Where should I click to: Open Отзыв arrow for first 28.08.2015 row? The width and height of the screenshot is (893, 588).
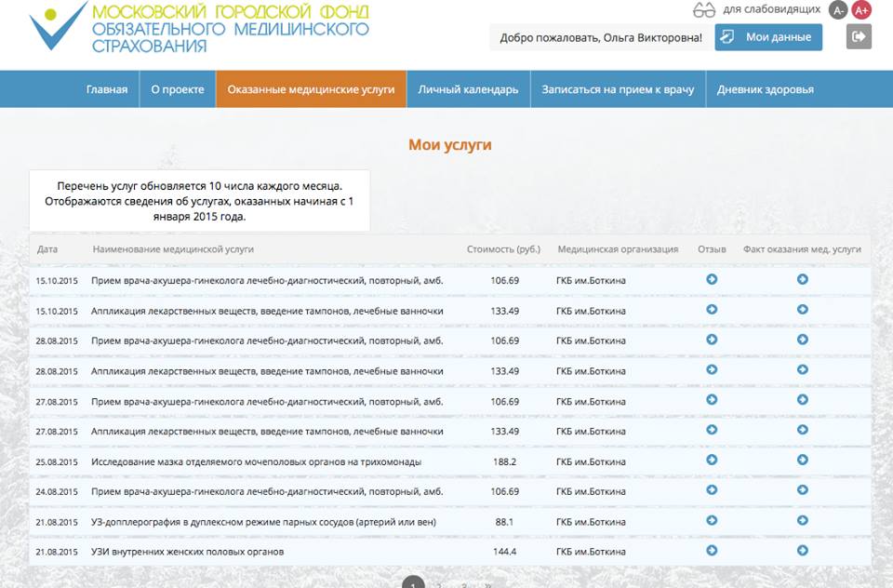pyautogui.click(x=712, y=340)
